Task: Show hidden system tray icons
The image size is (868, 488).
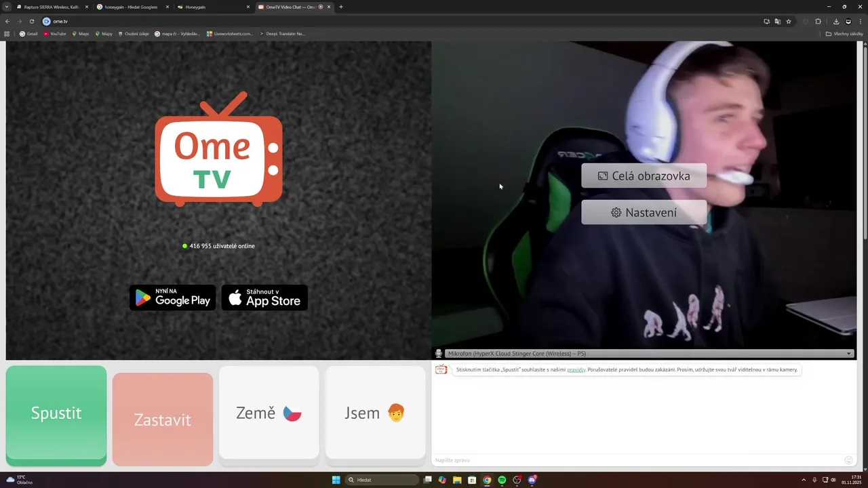Action: [804, 480]
